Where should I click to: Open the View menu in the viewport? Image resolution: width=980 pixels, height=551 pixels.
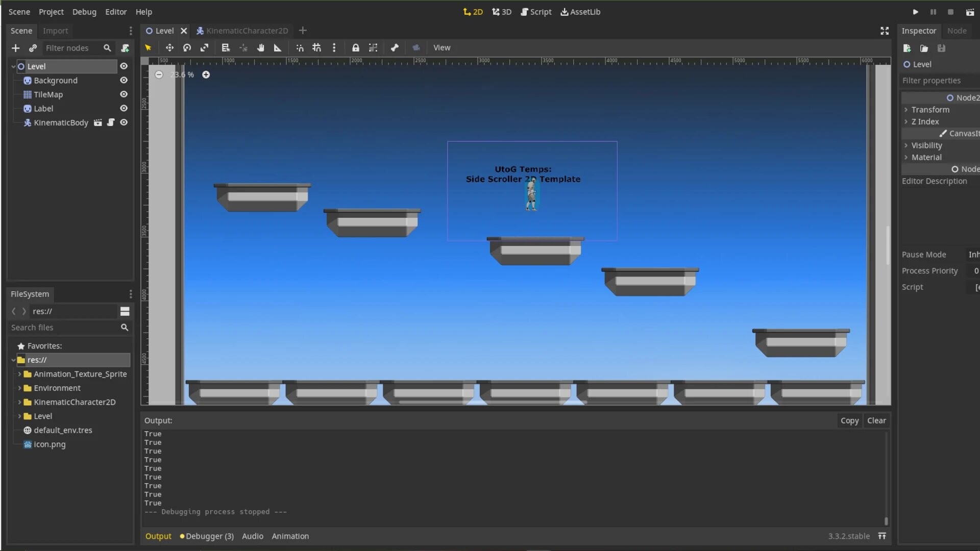442,47
